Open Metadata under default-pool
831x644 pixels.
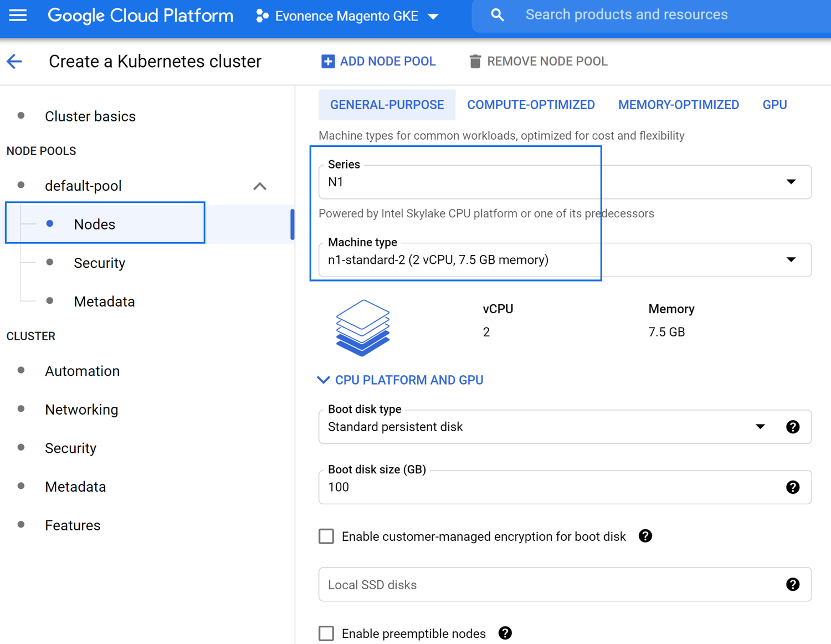[x=105, y=301]
